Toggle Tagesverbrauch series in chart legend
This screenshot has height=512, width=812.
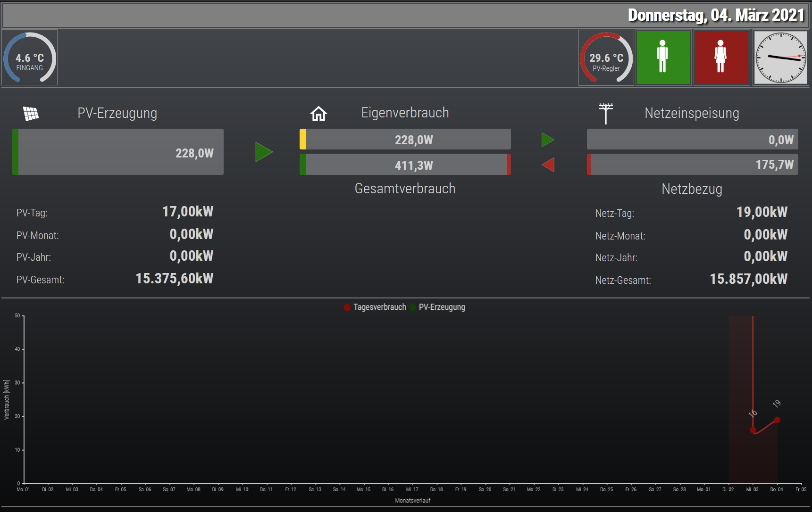coord(375,307)
